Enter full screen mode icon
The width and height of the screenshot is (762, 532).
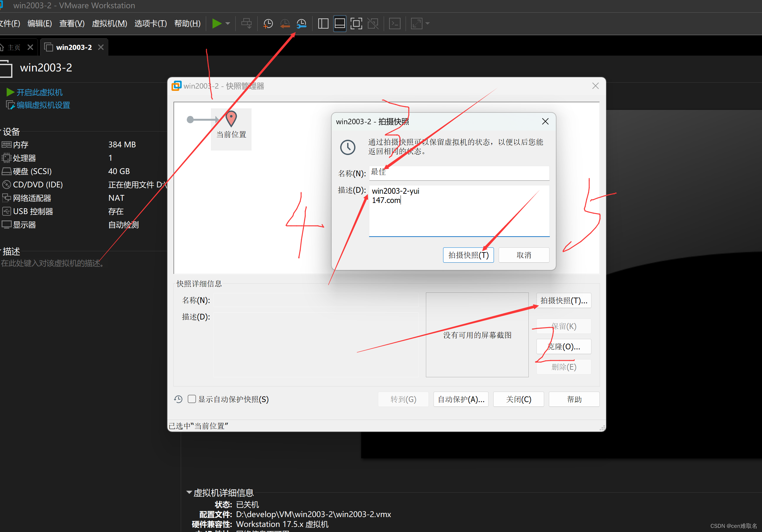(356, 24)
